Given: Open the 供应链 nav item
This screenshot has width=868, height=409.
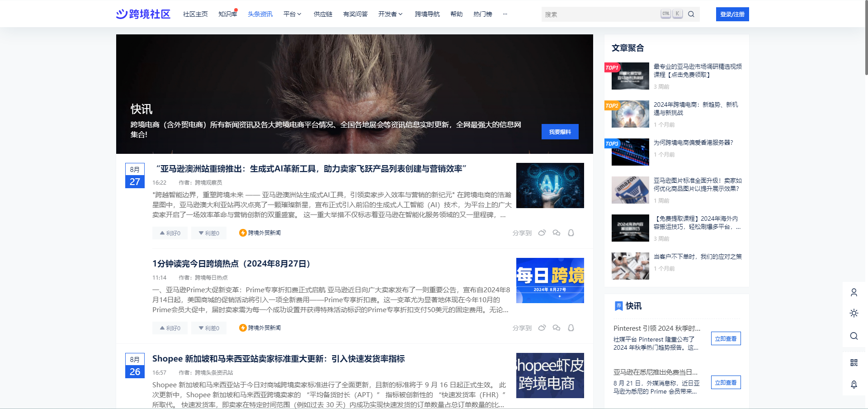Looking at the screenshot, I should [x=323, y=14].
